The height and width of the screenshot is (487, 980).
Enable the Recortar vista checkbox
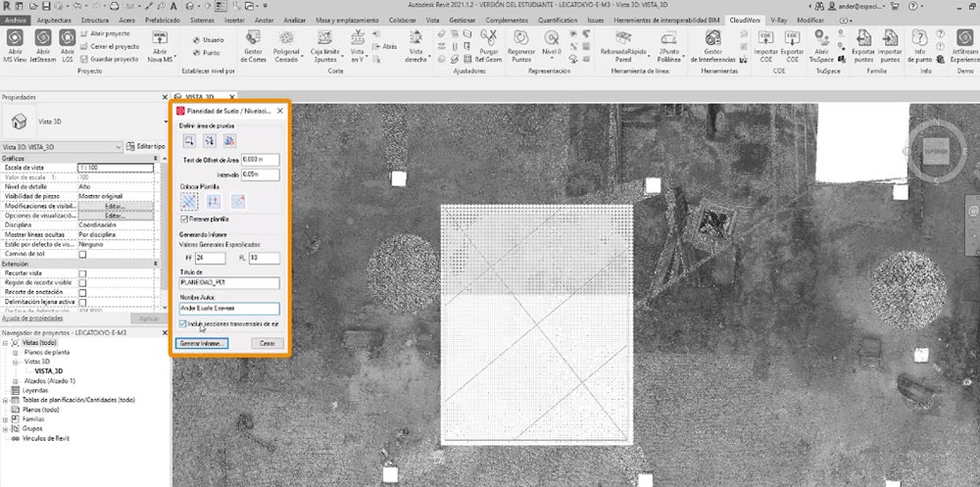[x=82, y=273]
